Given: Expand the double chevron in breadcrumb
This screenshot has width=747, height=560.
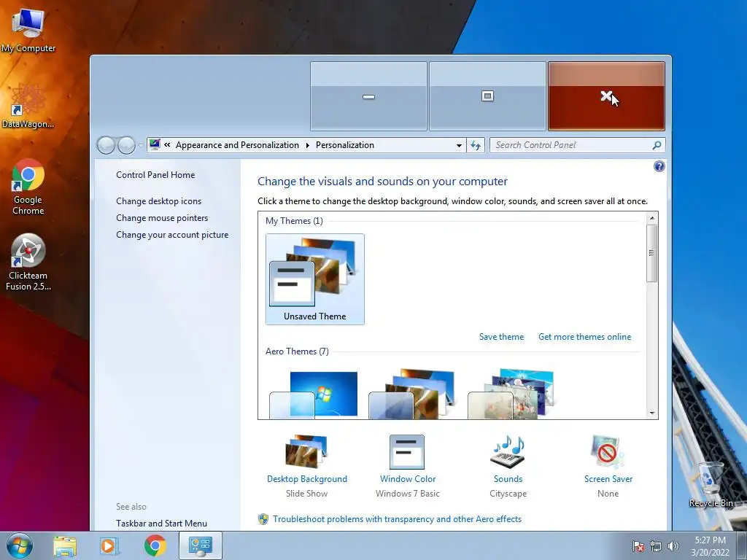Looking at the screenshot, I should (x=167, y=145).
